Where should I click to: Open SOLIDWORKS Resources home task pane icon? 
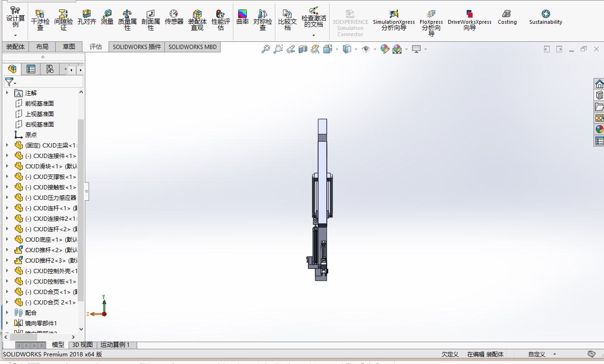tap(599, 84)
